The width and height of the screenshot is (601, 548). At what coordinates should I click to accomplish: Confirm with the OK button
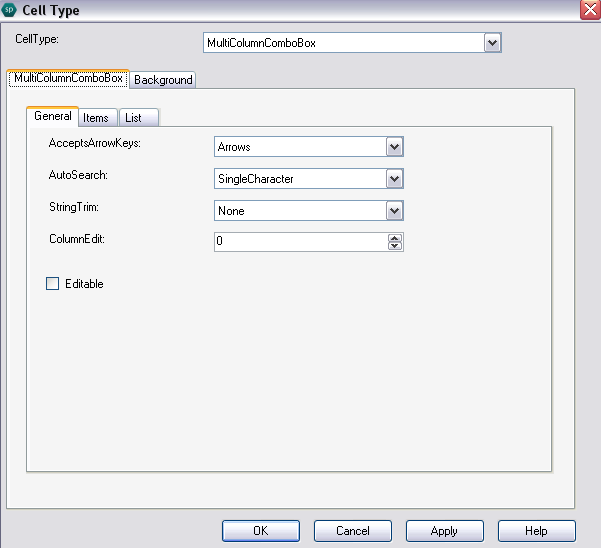point(261,531)
